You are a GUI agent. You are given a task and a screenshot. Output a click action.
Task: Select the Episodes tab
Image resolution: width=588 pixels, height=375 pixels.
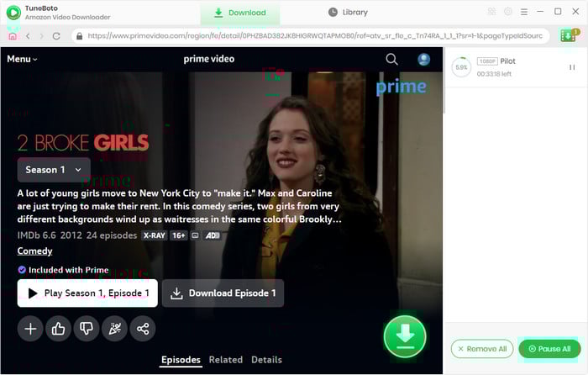coord(181,360)
